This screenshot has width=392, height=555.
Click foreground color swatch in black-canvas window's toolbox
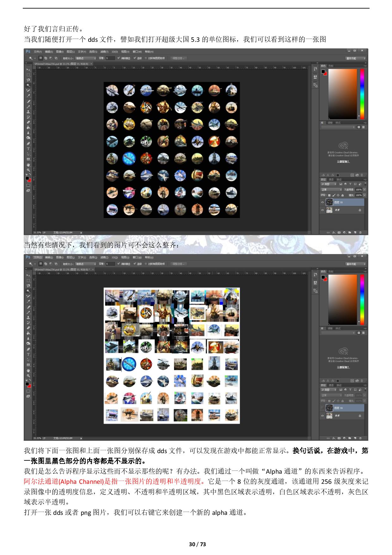click(27, 178)
